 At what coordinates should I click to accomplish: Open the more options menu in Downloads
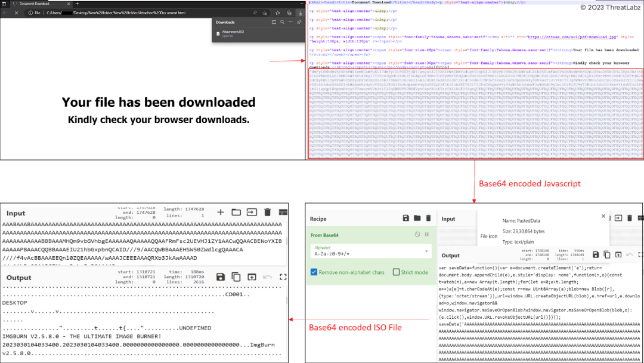pyautogui.click(x=290, y=21)
